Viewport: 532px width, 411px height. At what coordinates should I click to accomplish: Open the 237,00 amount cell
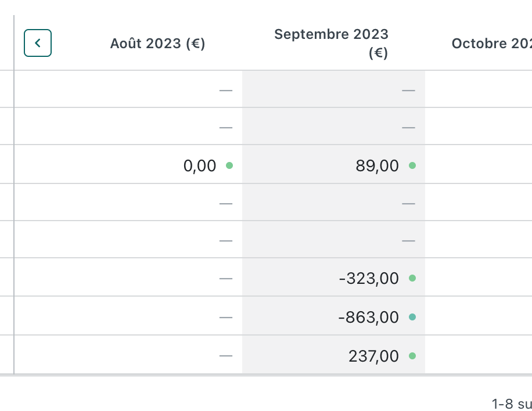click(x=373, y=356)
